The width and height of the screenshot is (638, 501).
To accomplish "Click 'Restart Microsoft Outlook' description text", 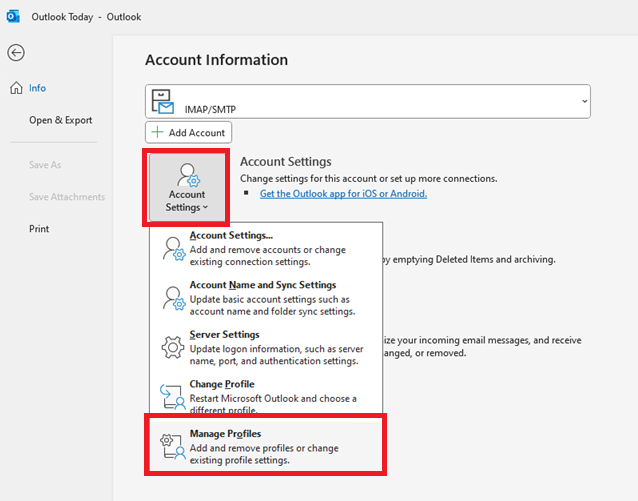I will [273, 404].
